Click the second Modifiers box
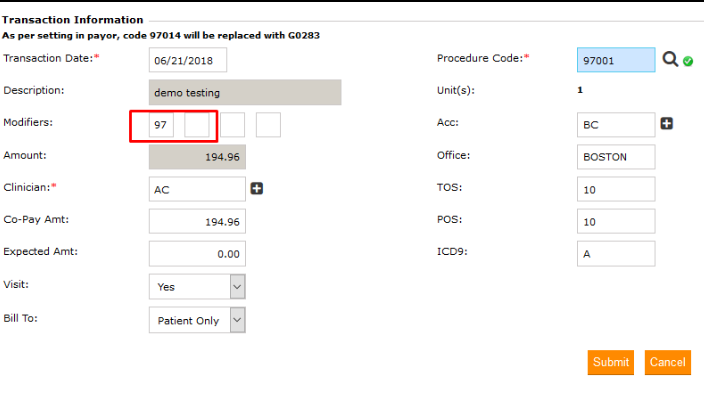The image size is (704, 405). [x=197, y=125]
